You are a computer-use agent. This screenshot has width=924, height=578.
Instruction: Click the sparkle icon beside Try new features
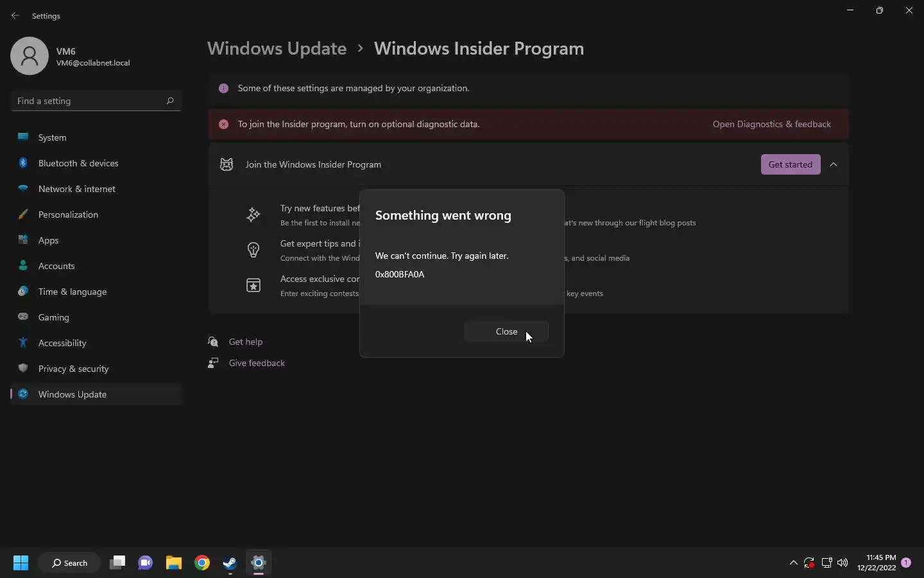point(253,215)
